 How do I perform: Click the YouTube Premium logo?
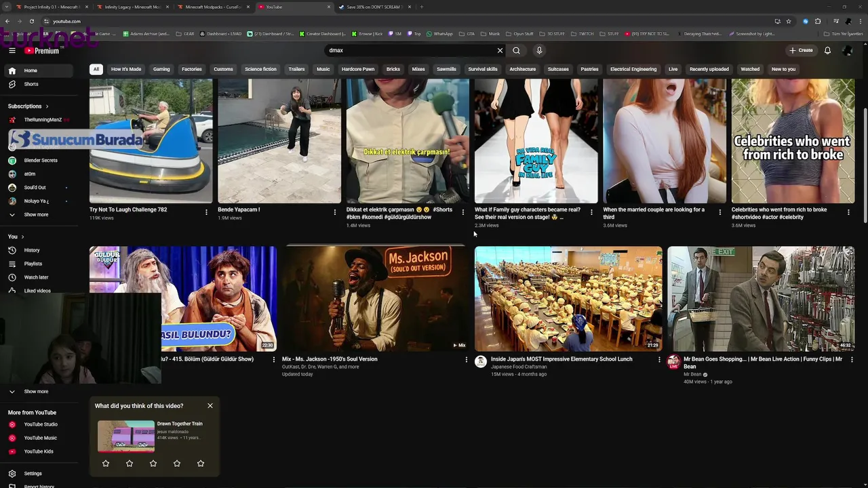(42, 50)
